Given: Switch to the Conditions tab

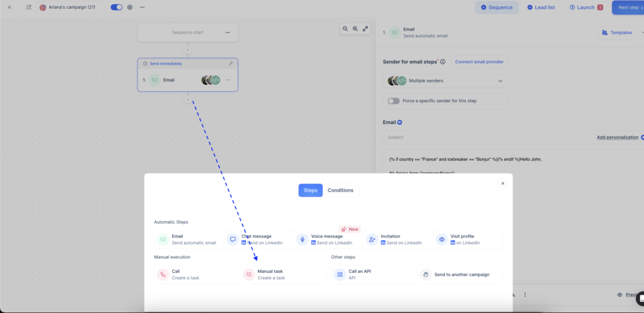Looking at the screenshot, I should (340, 190).
